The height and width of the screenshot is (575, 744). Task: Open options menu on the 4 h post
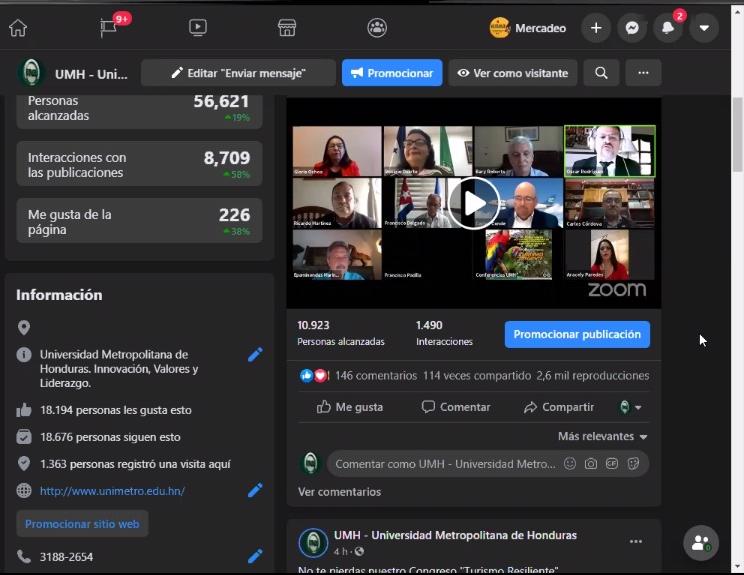[636, 541]
